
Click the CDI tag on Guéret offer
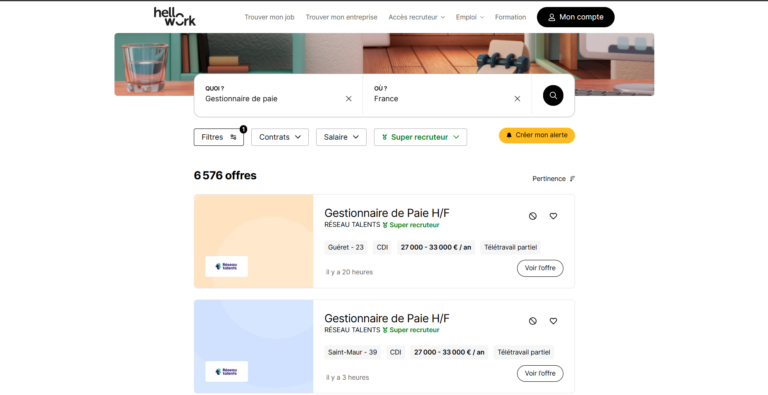[x=383, y=247]
